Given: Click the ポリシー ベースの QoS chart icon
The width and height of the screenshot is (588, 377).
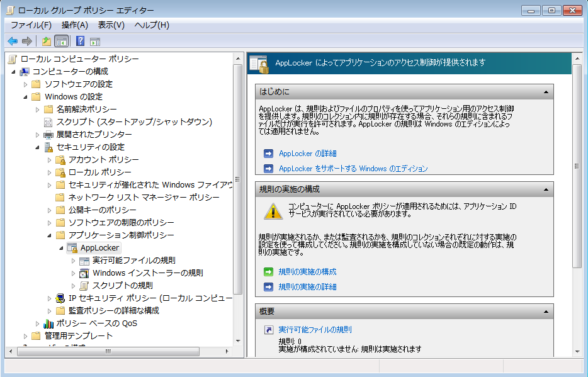Looking at the screenshot, I should [x=48, y=324].
